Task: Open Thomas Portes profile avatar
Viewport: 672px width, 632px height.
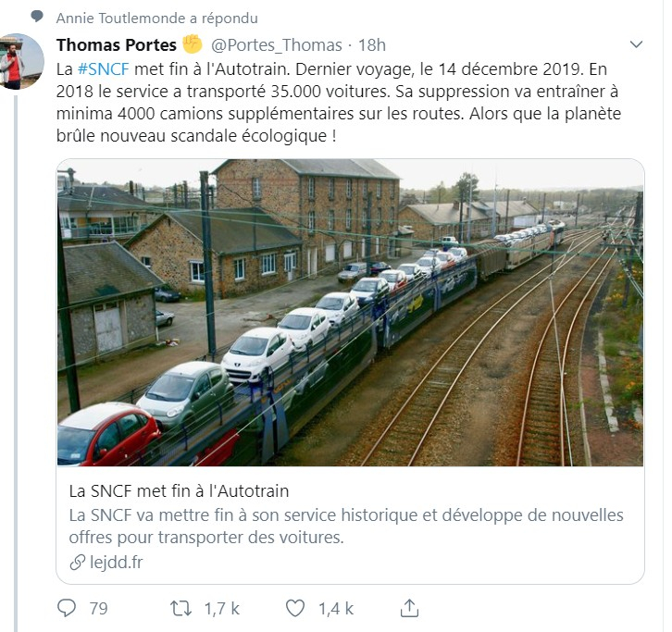Action: pyautogui.click(x=22, y=61)
